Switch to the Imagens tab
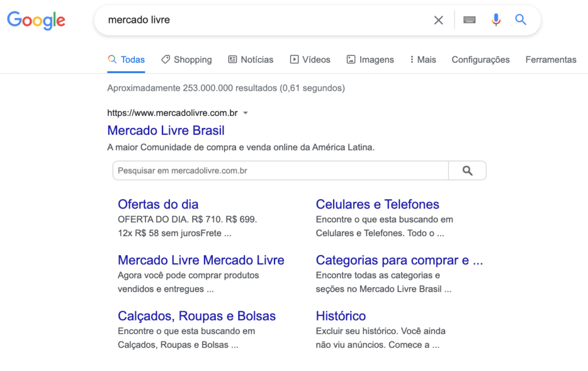Viewport: 588px width, 371px height. pyautogui.click(x=370, y=60)
